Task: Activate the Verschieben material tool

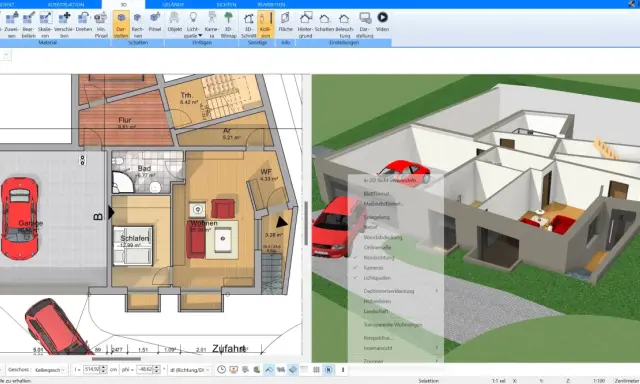Action: 64,24
